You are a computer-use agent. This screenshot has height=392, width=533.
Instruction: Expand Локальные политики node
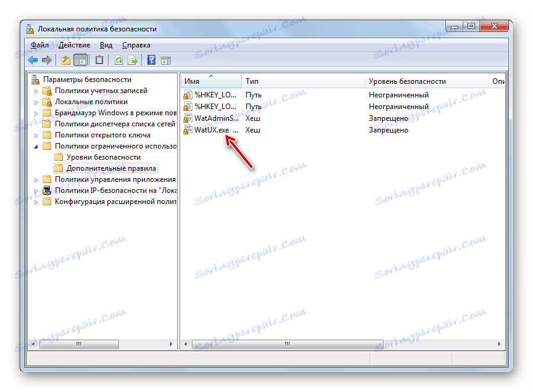36,102
